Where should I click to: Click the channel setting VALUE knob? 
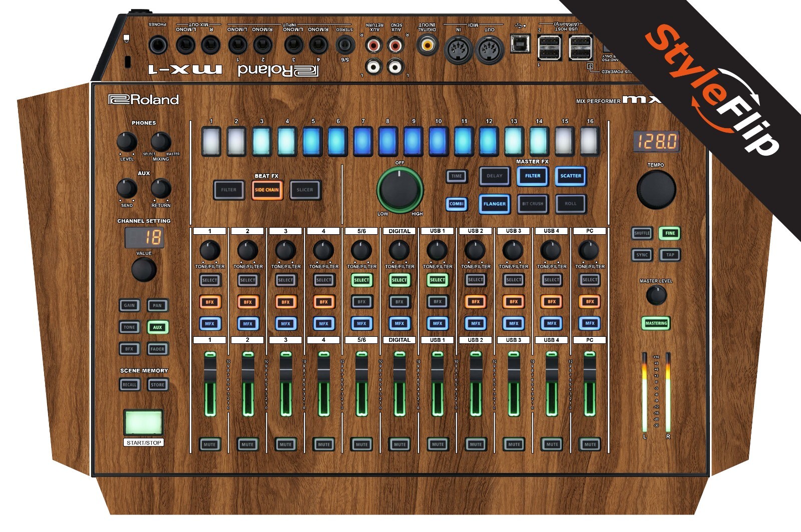coord(144,270)
